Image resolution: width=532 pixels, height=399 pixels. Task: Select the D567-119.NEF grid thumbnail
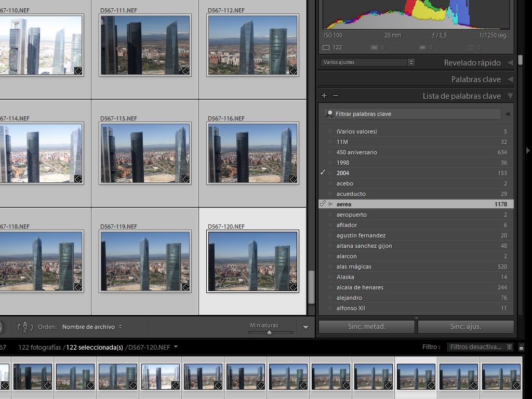pos(145,261)
